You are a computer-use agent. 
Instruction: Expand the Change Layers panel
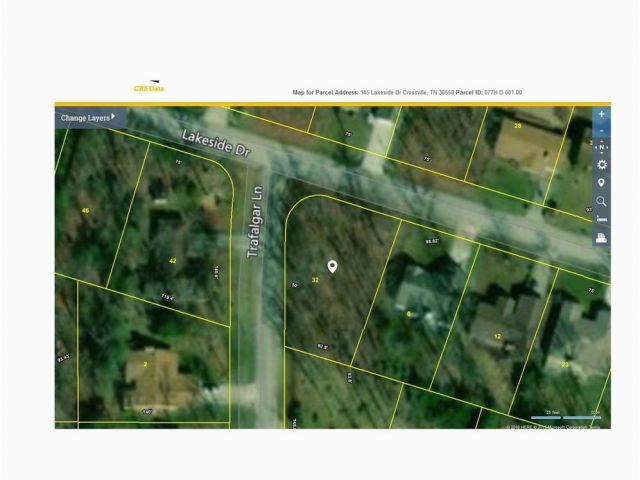click(88, 117)
